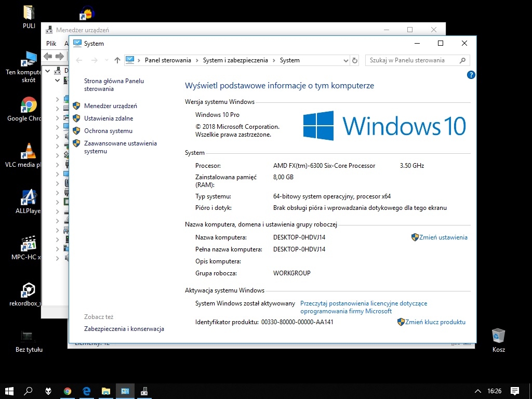Open Ochrona systemu link

108,131
